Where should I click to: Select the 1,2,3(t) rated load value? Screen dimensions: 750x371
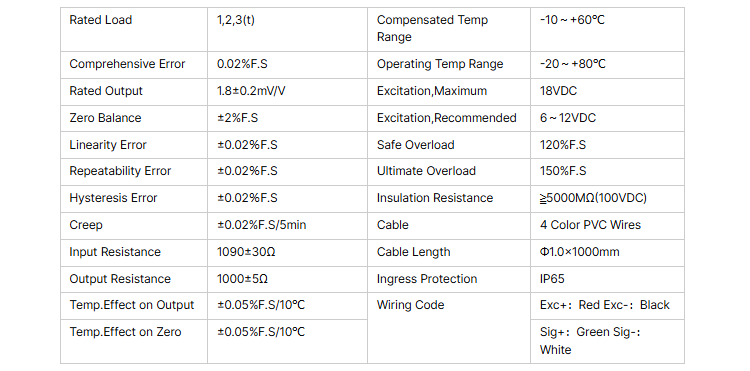pyautogui.click(x=235, y=20)
